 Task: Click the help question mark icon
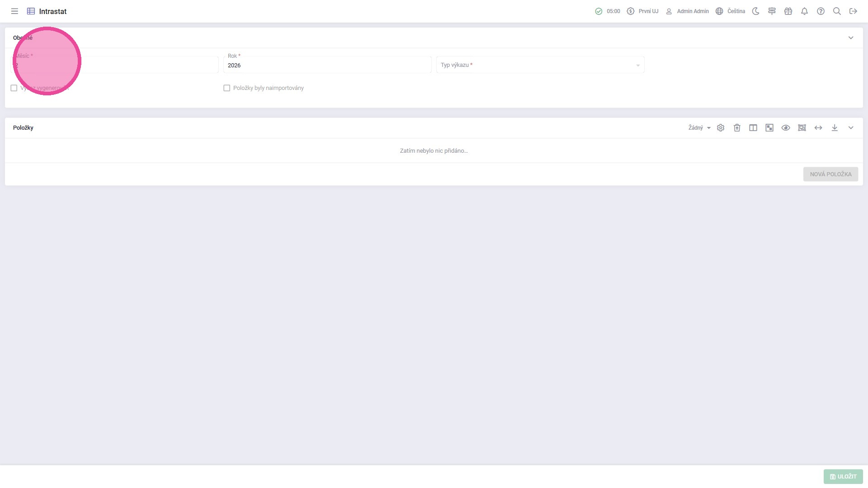[x=821, y=11]
